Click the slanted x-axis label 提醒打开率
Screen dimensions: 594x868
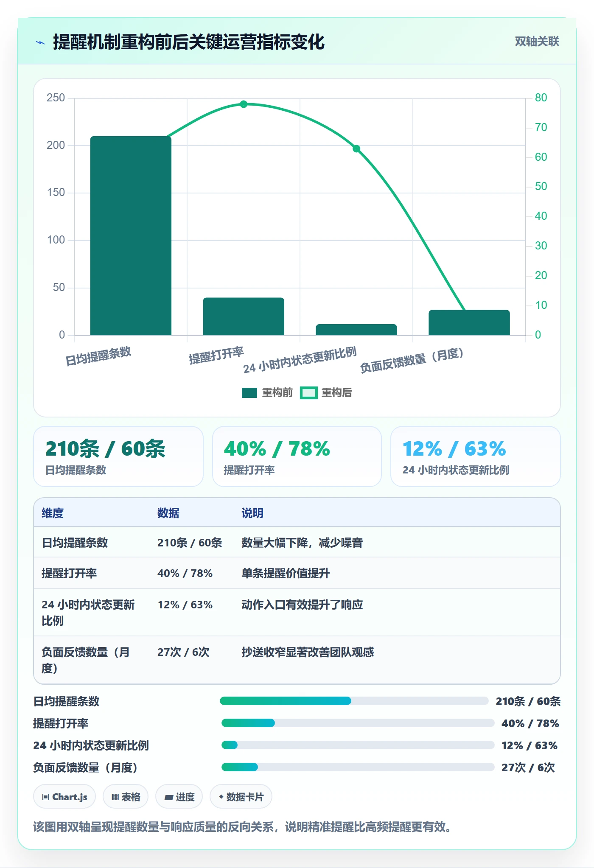[216, 356]
